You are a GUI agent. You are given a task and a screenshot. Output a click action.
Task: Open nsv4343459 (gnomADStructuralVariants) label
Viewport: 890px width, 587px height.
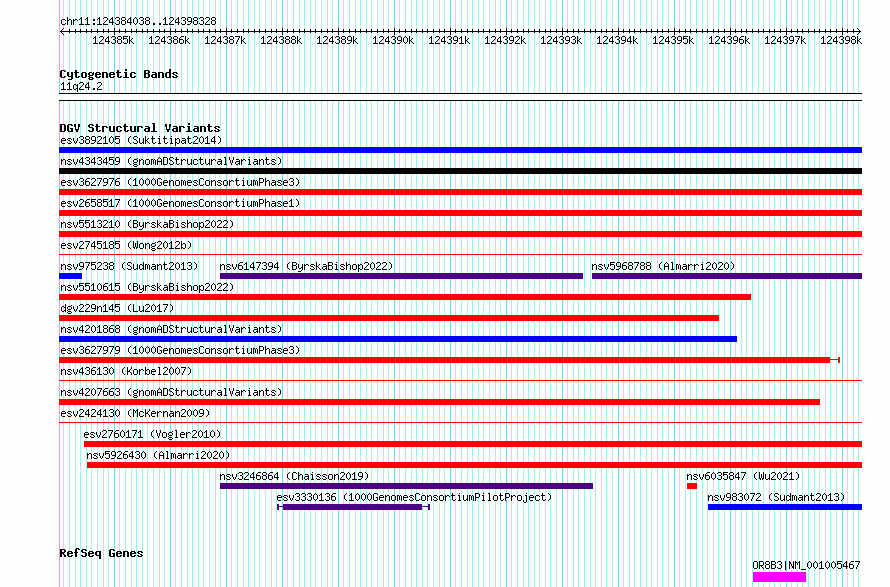coord(171,161)
